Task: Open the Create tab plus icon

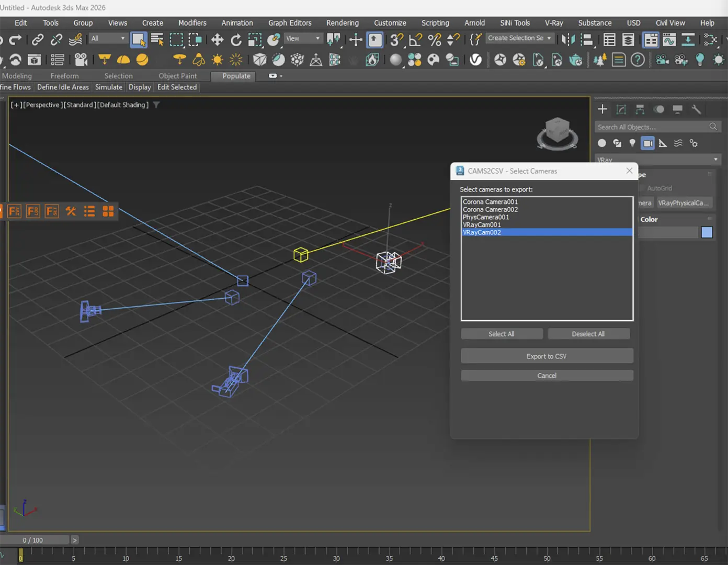Action: pos(602,109)
